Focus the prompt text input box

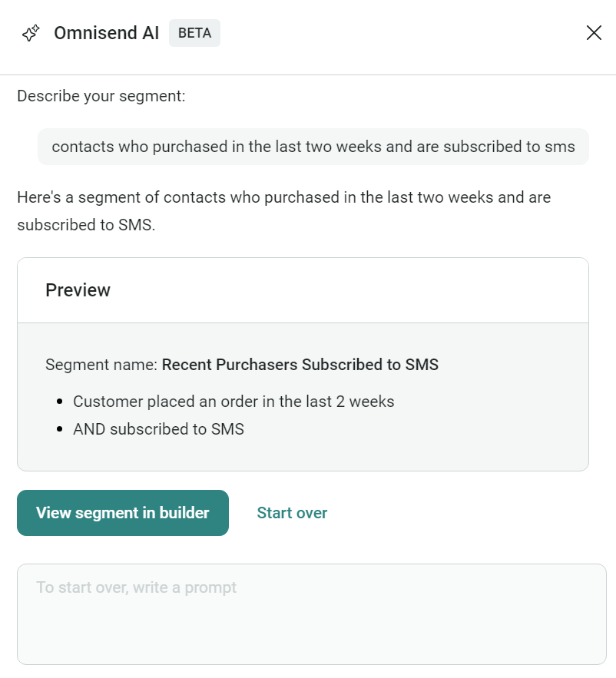click(312, 622)
